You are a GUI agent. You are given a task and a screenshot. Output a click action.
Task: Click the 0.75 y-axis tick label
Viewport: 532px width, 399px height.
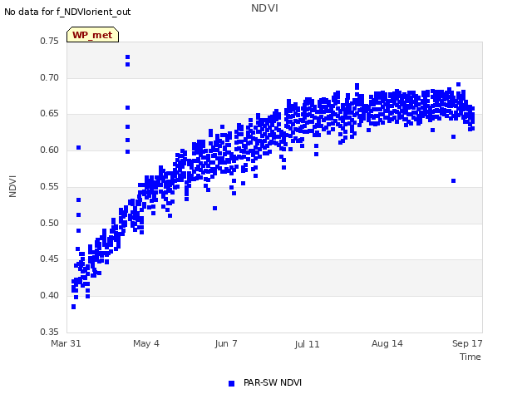coord(49,41)
